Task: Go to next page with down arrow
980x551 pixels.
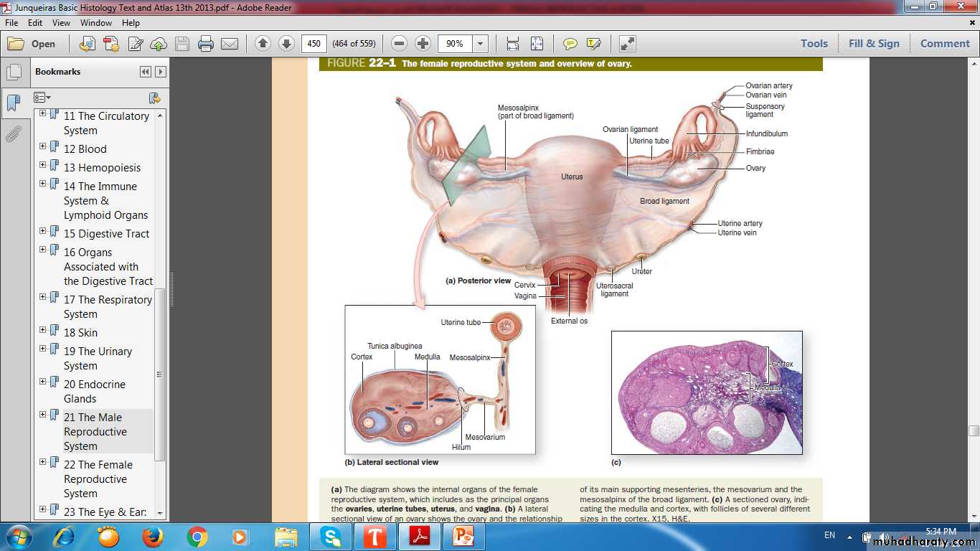Action: click(x=286, y=44)
